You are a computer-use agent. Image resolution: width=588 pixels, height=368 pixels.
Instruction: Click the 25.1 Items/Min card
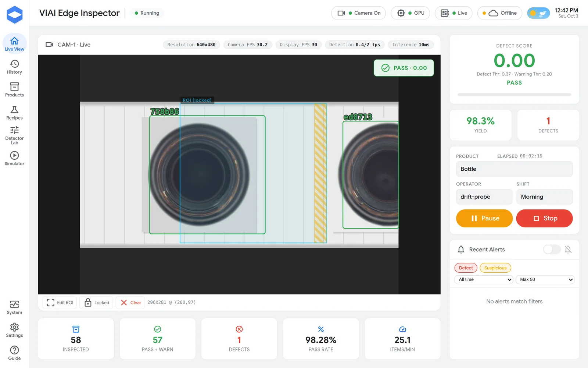(402, 339)
